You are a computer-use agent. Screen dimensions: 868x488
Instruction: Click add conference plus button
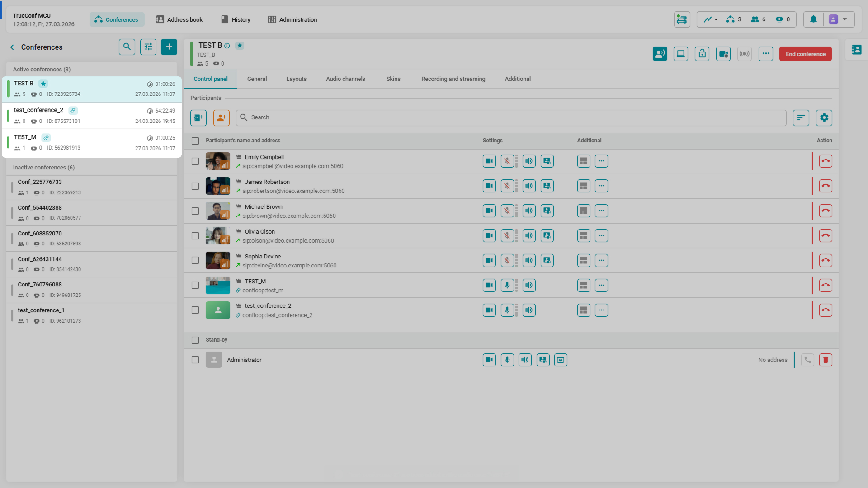[x=169, y=47]
